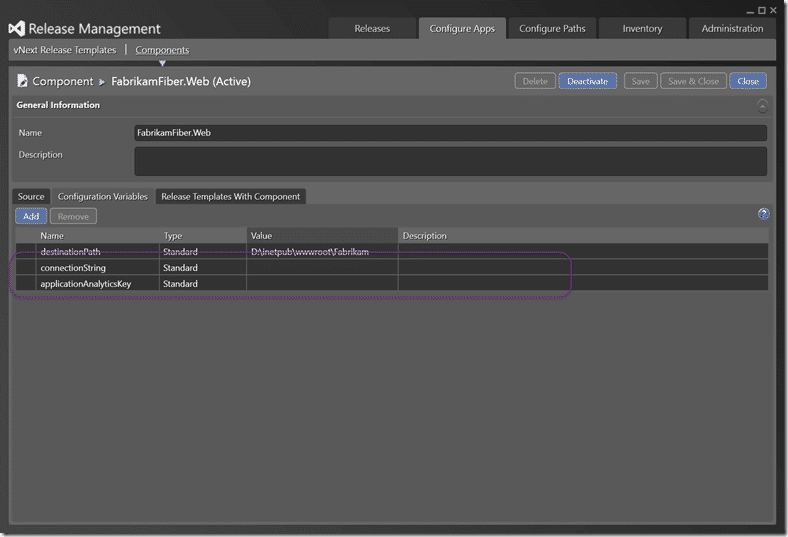Minimize the Release Management window

click(x=750, y=11)
